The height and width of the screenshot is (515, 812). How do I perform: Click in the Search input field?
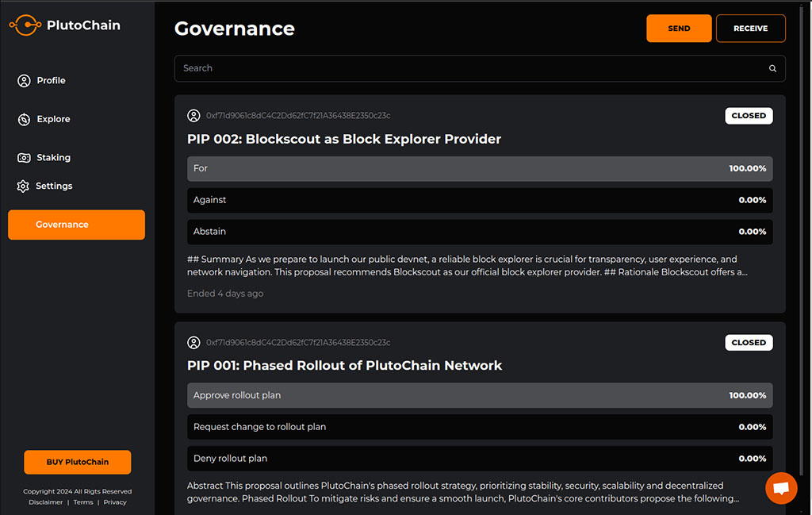[x=480, y=68]
